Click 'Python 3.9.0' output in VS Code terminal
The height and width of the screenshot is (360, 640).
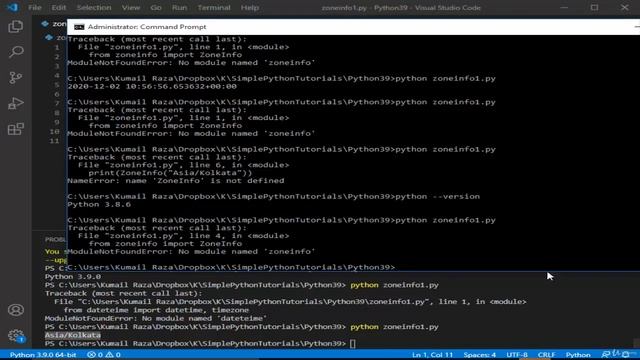[x=73, y=276]
